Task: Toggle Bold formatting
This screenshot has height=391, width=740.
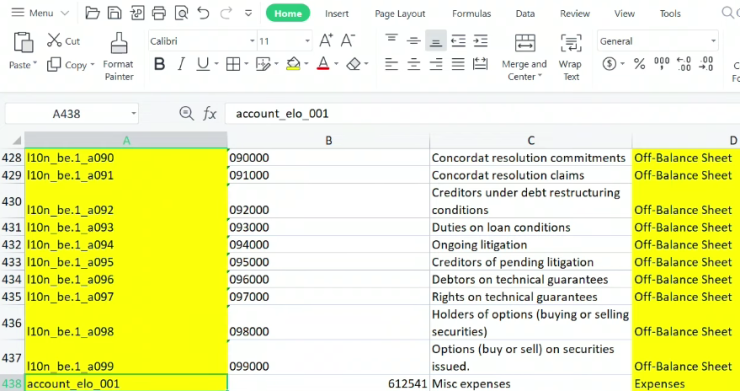Action: coord(160,64)
